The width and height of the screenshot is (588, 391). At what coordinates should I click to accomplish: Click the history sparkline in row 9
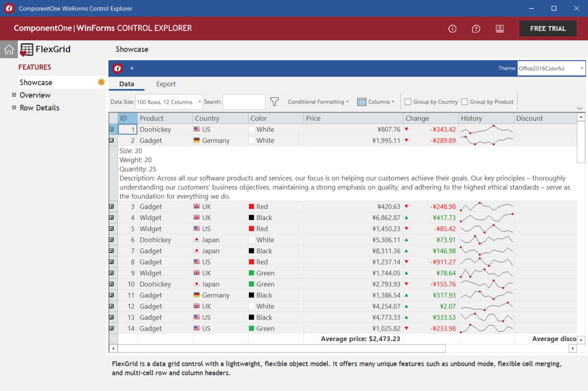coord(487,273)
